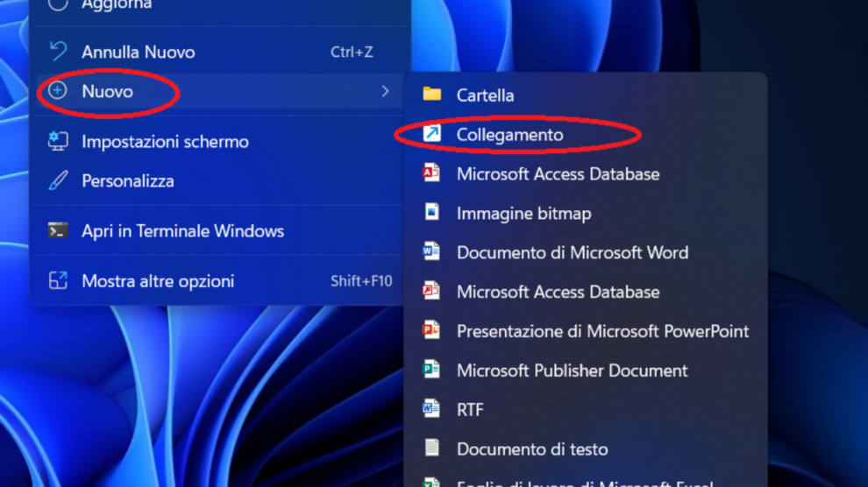Click the plus icon beside Nuovo

(x=58, y=91)
